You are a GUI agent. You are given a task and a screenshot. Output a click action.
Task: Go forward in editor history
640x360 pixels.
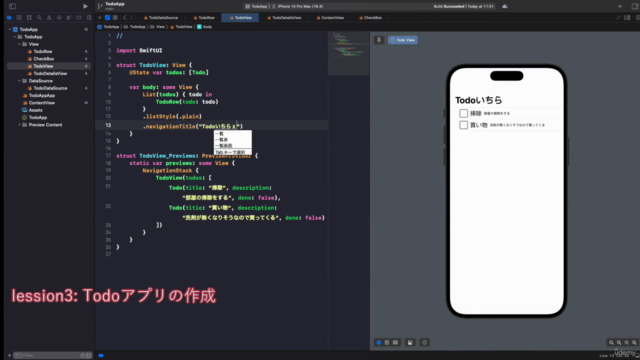coord(131,18)
